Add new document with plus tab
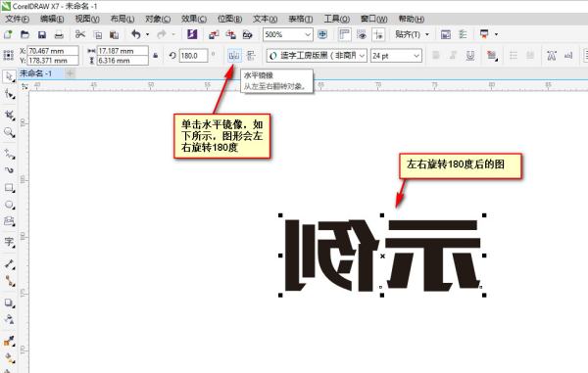The image size is (588, 373). (x=70, y=73)
